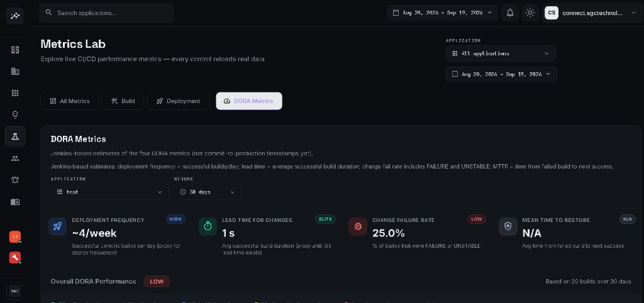Click the Metrics Lab page heading
The image size is (644, 303).
point(73,44)
